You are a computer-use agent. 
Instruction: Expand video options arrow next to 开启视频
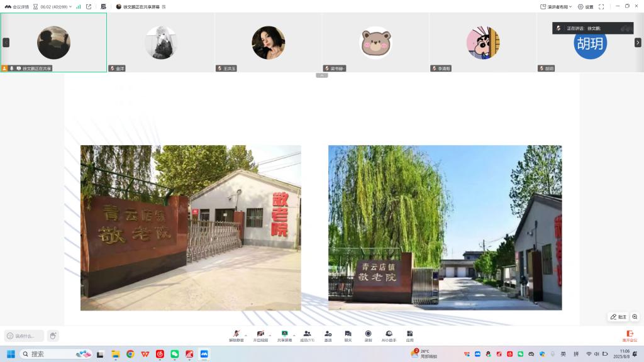click(x=270, y=334)
